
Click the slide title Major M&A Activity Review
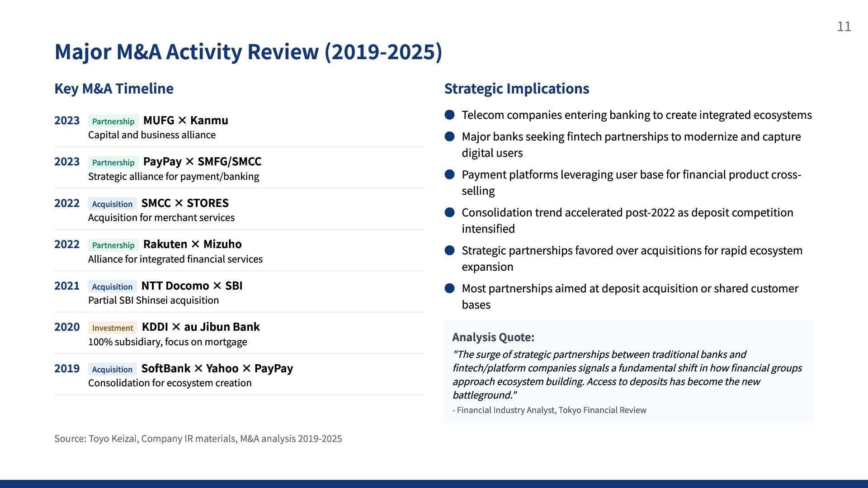pyautogui.click(x=248, y=52)
